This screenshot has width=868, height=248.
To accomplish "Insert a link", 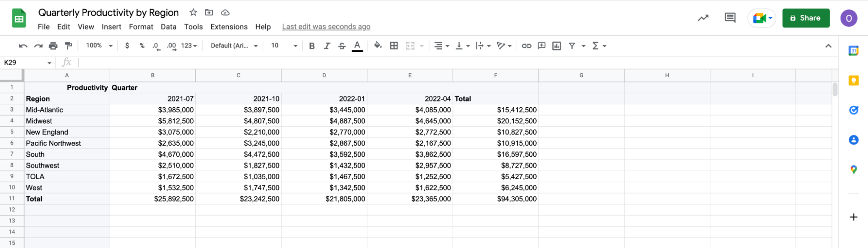I will tap(526, 46).
